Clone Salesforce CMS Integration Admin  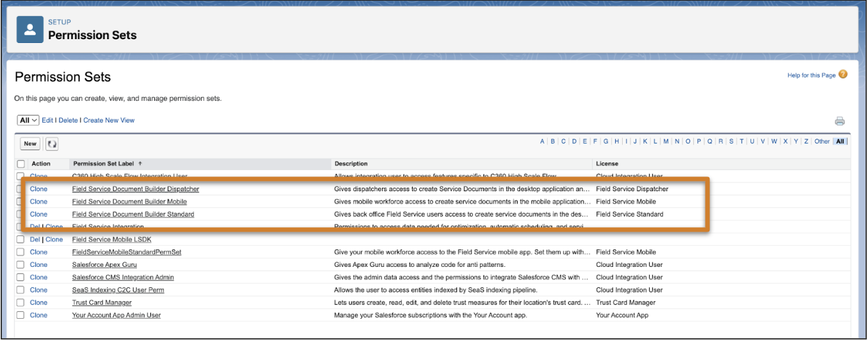click(x=39, y=277)
